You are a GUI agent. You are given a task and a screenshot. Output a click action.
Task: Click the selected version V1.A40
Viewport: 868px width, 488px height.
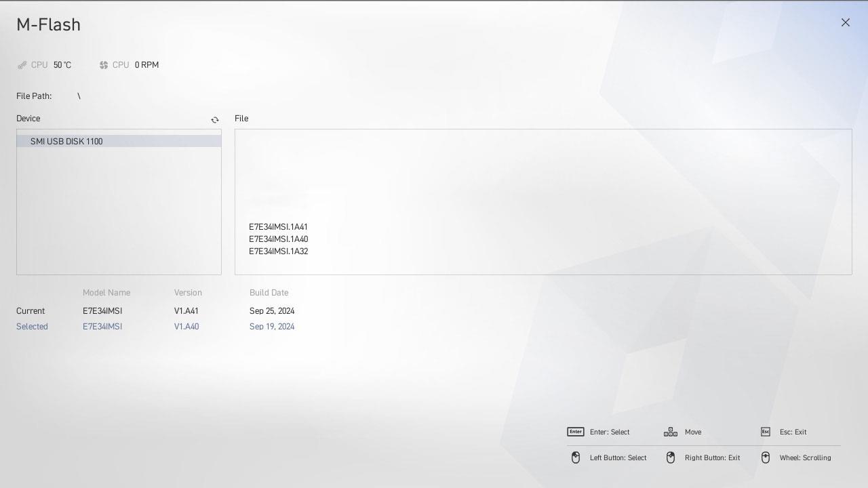point(186,327)
